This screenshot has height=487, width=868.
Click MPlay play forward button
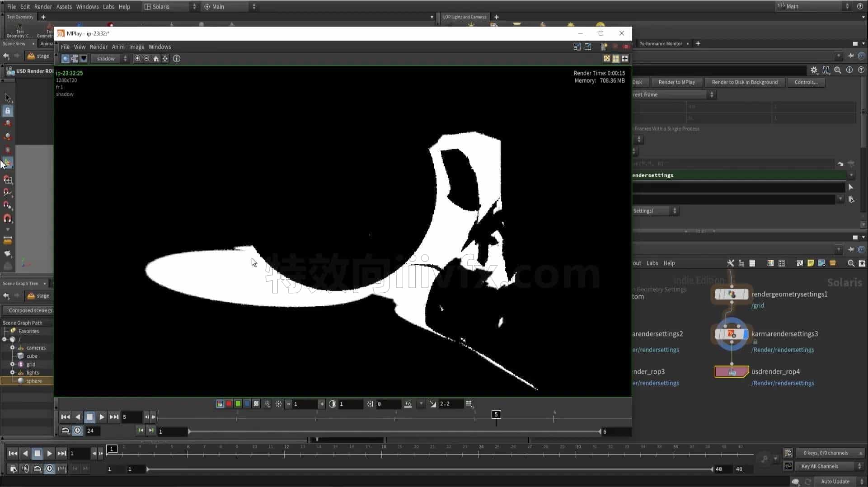pos(102,417)
